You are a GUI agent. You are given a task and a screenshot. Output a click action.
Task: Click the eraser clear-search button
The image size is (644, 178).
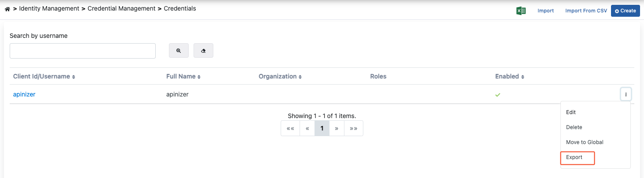pos(203,51)
